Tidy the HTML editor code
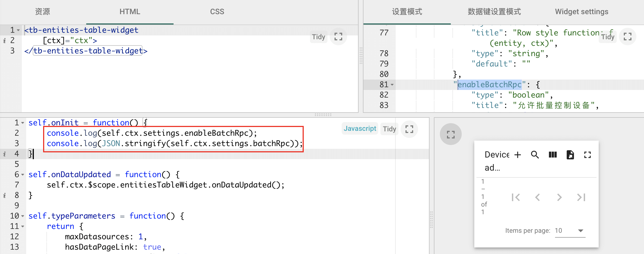The height and width of the screenshot is (254, 644). point(318,37)
